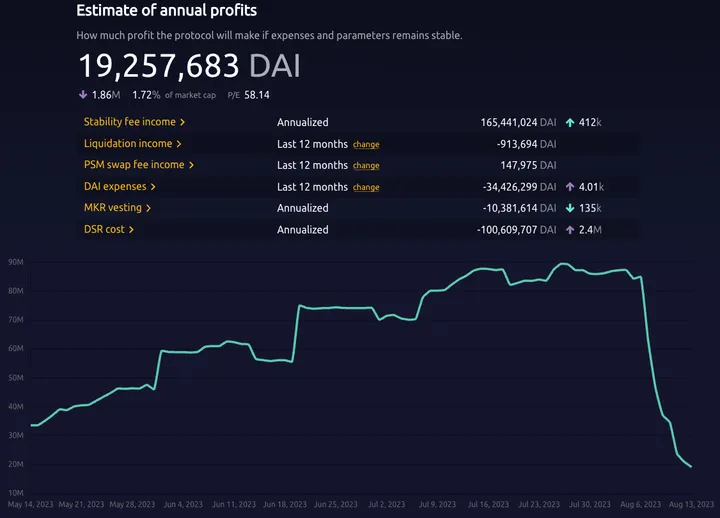Click 'change' in the DAI expenses row
This screenshot has height=518, width=720.
(366, 187)
